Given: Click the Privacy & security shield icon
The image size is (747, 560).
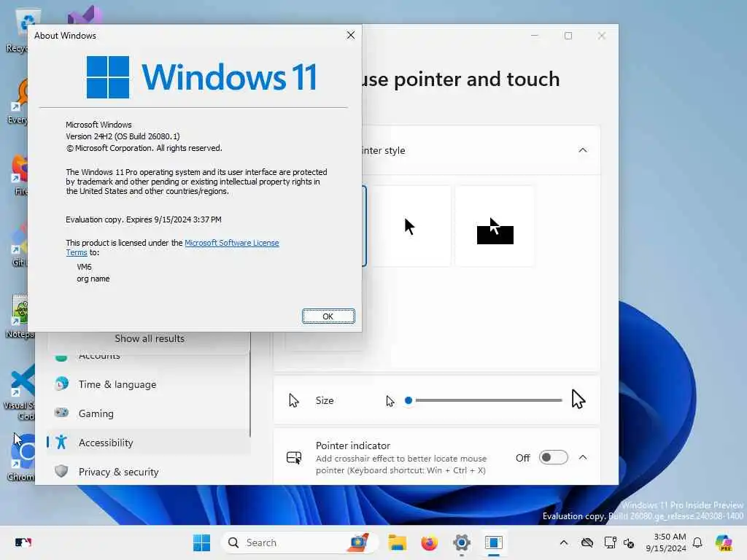Looking at the screenshot, I should point(61,472).
